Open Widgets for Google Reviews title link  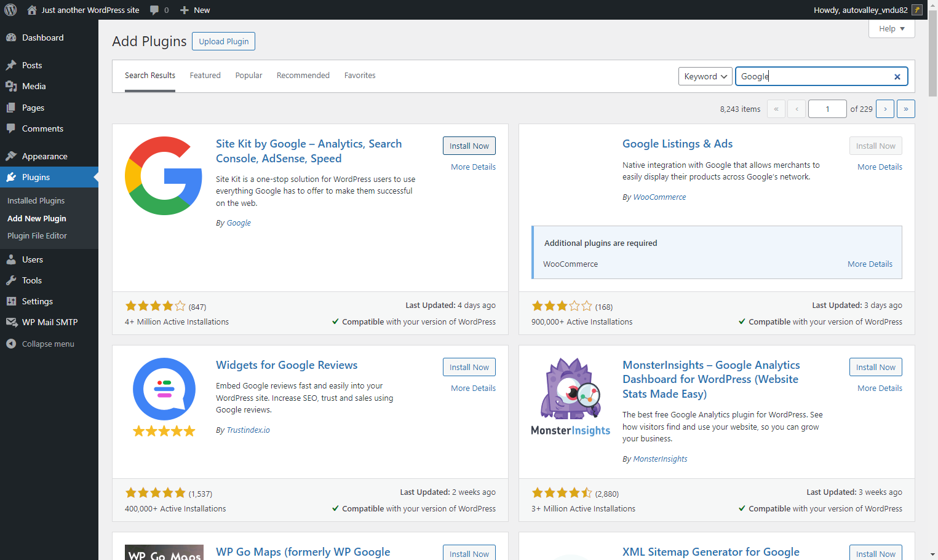click(x=287, y=365)
